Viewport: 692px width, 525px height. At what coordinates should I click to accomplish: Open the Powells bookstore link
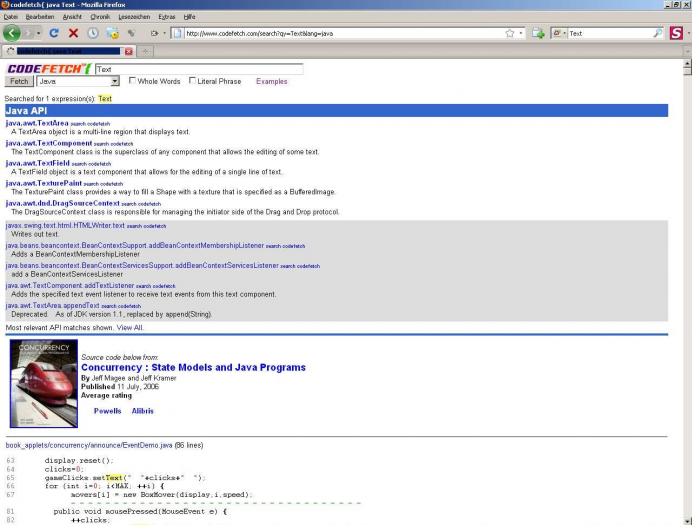coord(107,411)
